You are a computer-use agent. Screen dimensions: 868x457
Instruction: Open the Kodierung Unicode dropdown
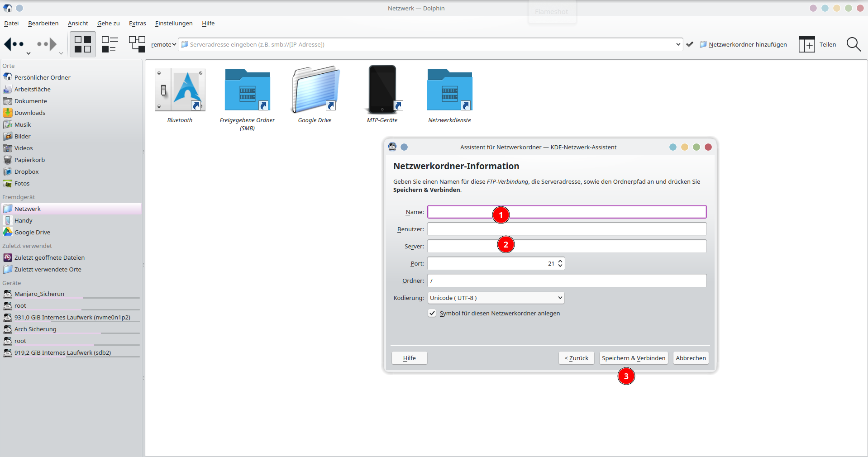pos(496,298)
